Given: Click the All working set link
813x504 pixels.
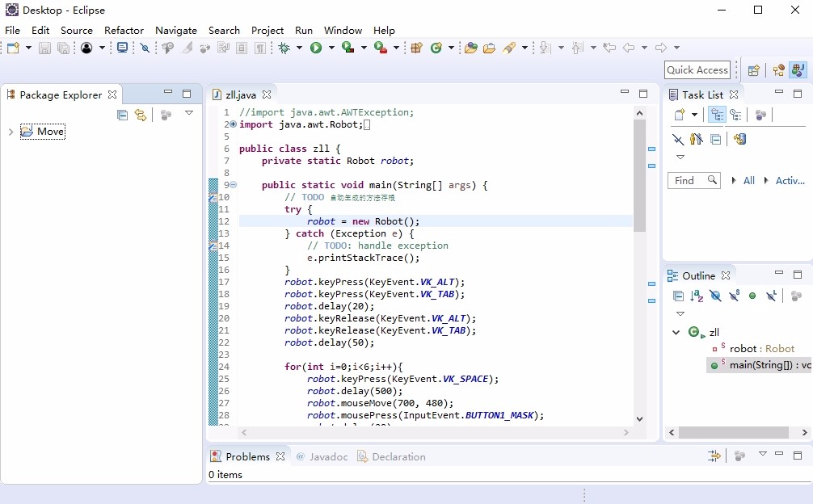Looking at the screenshot, I should [748, 181].
